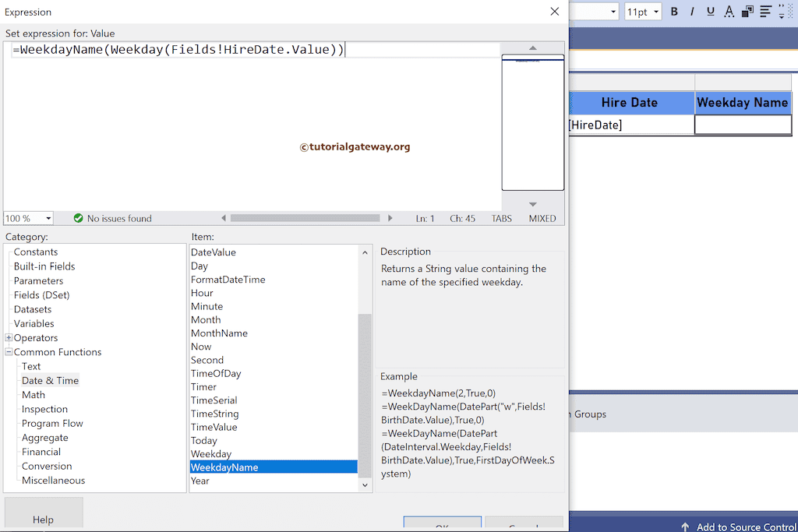Select the Date & Time category
This screenshot has height=532, width=798.
[x=50, y=380]
